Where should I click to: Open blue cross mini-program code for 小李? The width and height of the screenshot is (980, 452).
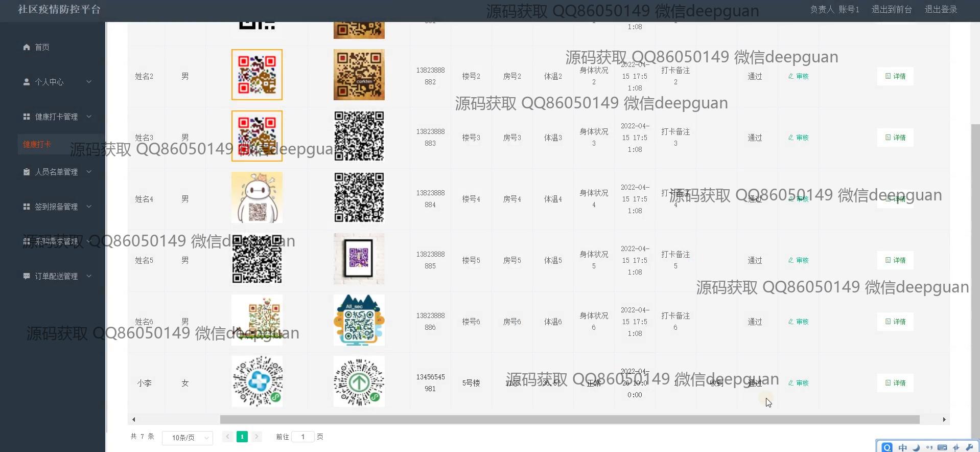click(257, 381)
